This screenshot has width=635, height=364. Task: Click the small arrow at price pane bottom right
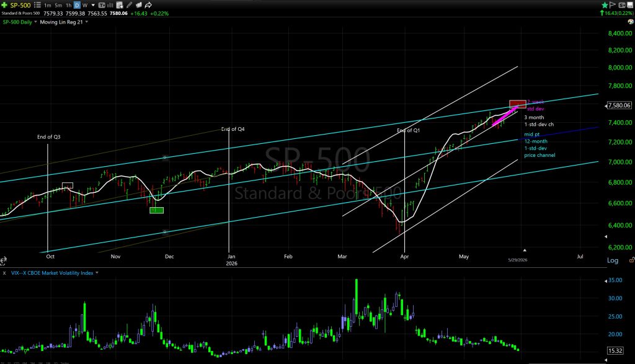606,236
